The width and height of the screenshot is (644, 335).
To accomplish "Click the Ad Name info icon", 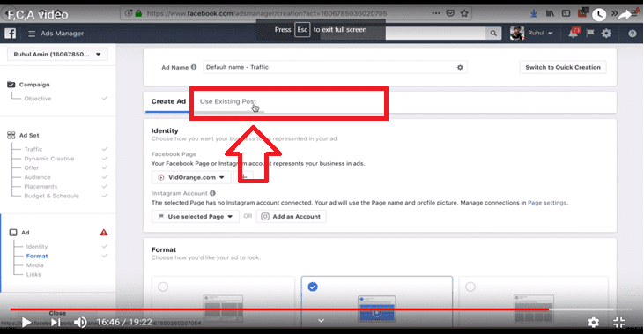I will [194, 67].
